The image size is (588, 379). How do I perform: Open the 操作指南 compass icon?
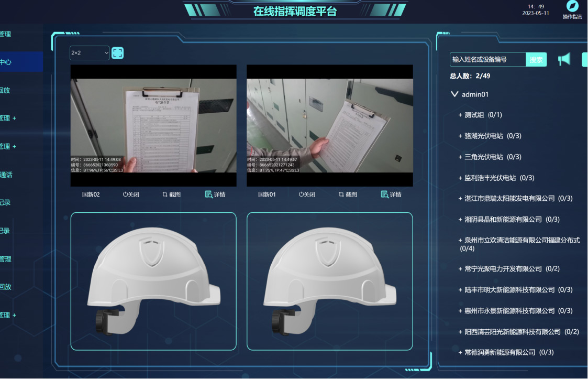[x=572, y=6]
